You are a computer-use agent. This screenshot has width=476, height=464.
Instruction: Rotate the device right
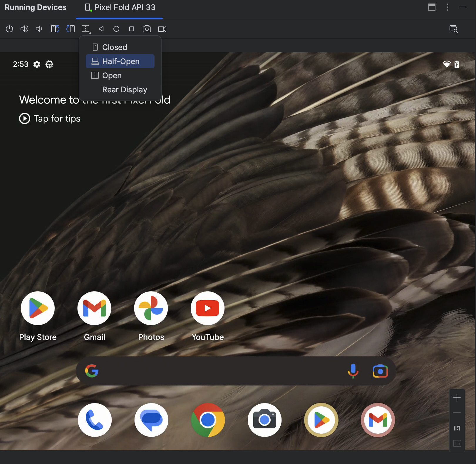click(x=71, y=29)
